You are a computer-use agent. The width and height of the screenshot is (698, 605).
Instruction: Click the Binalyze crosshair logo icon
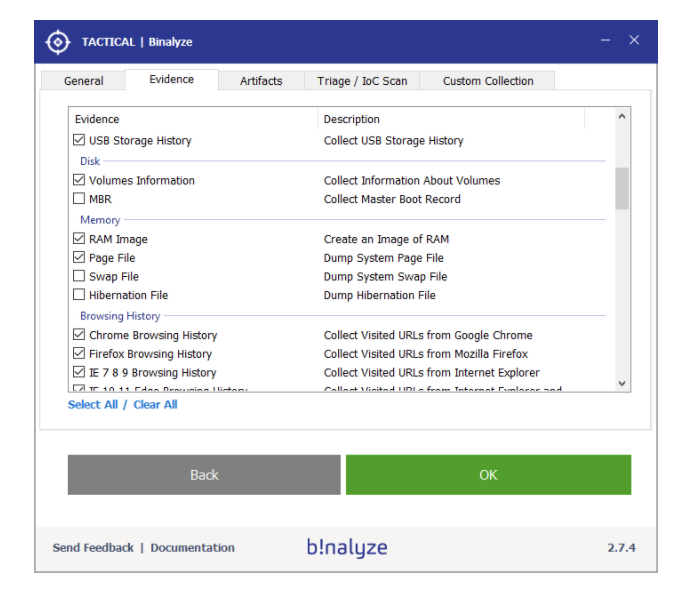pos(58,42)
